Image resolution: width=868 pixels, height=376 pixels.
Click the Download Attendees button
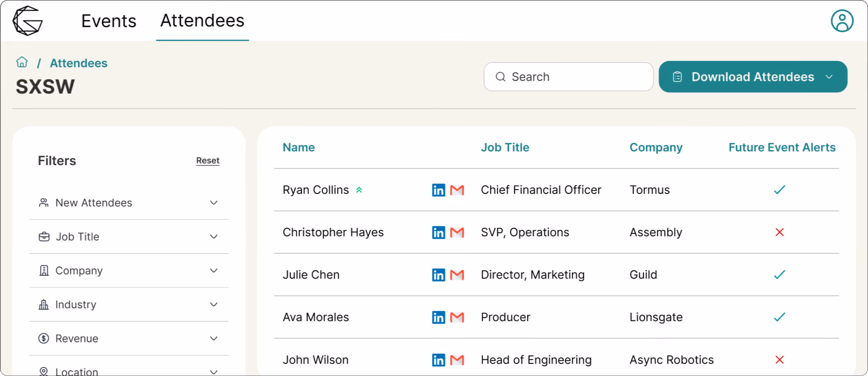753,76
